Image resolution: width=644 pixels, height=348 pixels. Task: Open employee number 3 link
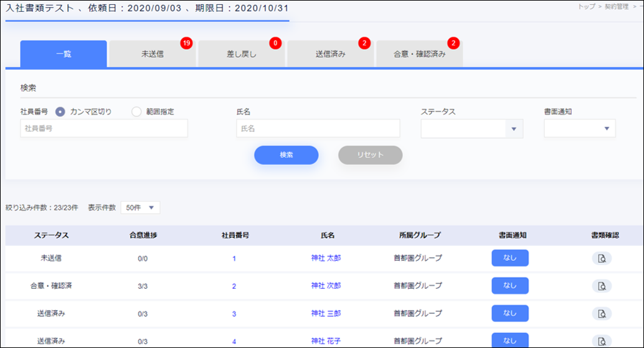pyautogui.click(x=234, y=314)
